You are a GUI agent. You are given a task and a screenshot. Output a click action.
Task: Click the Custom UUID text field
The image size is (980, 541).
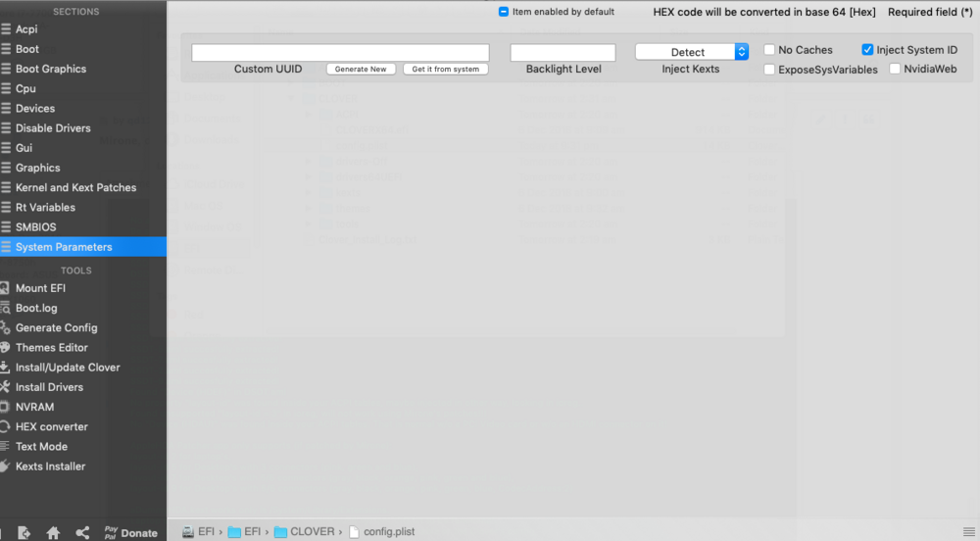point(340,53)
